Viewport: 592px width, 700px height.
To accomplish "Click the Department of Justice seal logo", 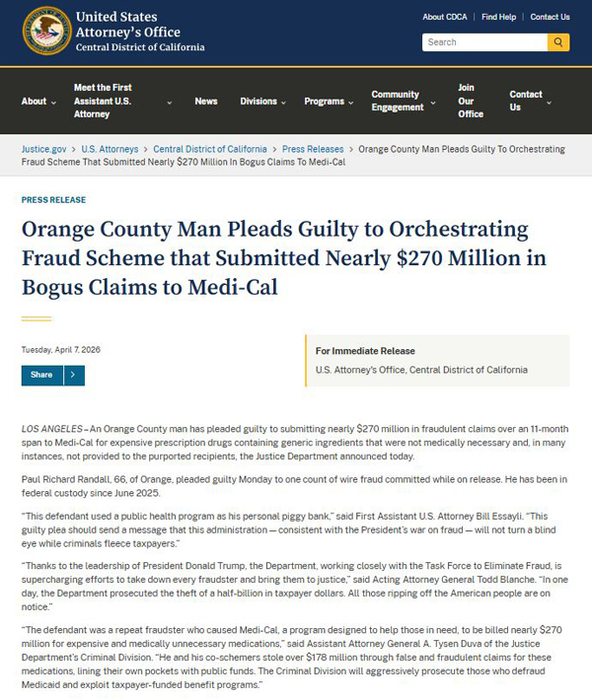I will 46,31.
